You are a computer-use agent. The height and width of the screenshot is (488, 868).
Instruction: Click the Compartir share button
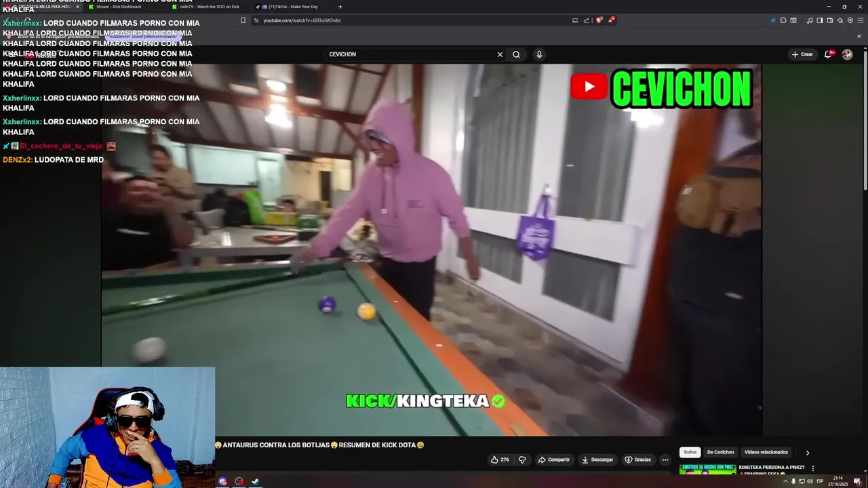pyautogui.click(x=554, y=460)
